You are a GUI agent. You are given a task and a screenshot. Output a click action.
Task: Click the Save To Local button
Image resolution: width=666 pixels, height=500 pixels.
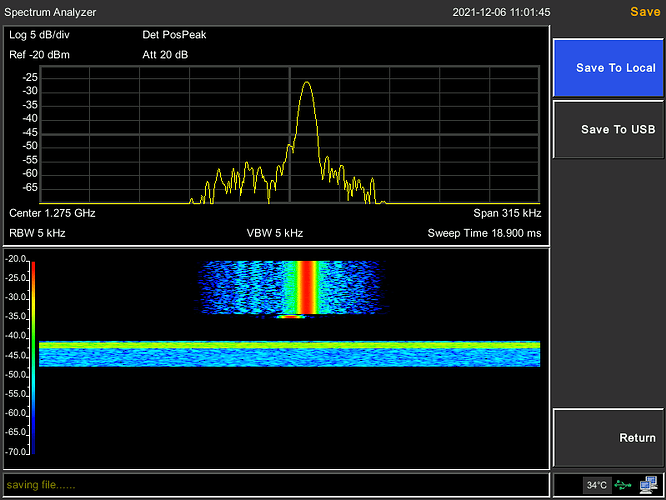(608, 68)
